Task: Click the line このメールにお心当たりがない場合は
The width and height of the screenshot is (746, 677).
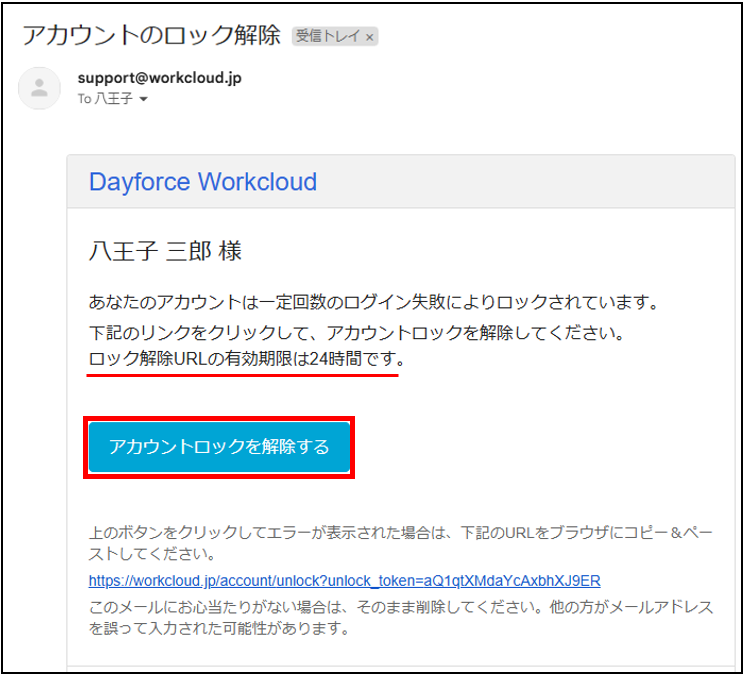Action: tap(400, 607)
